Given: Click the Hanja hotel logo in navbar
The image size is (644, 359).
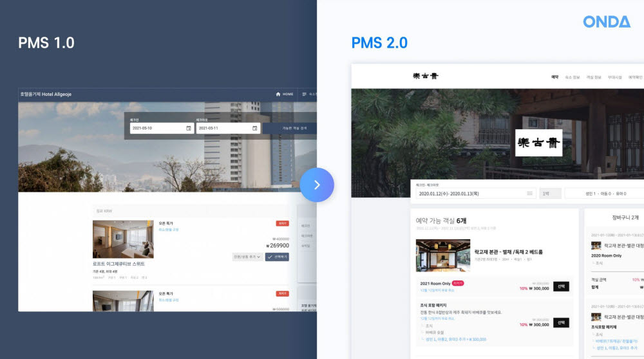Looking at the screenshot, I should [426, 76].
